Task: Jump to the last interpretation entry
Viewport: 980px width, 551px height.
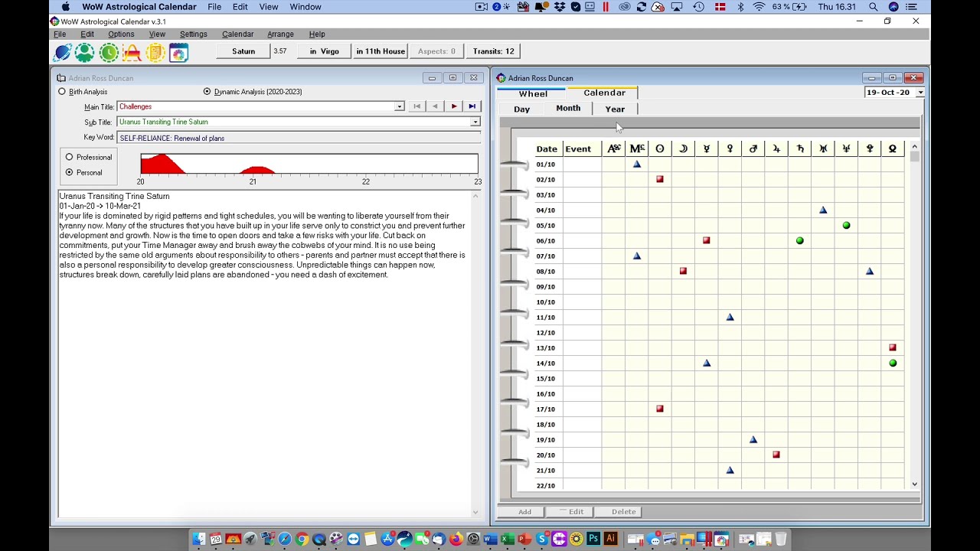Action: click(x=472, y=106)
